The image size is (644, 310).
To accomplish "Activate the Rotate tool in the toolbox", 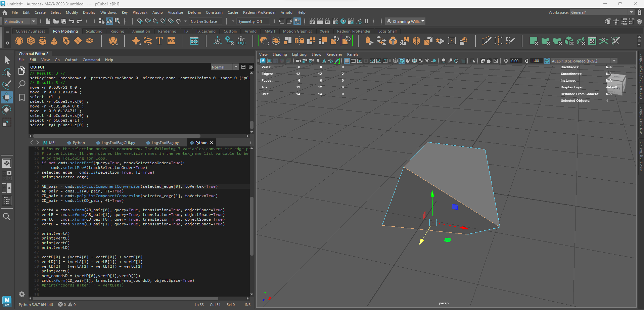I will (x=7, y=110).
